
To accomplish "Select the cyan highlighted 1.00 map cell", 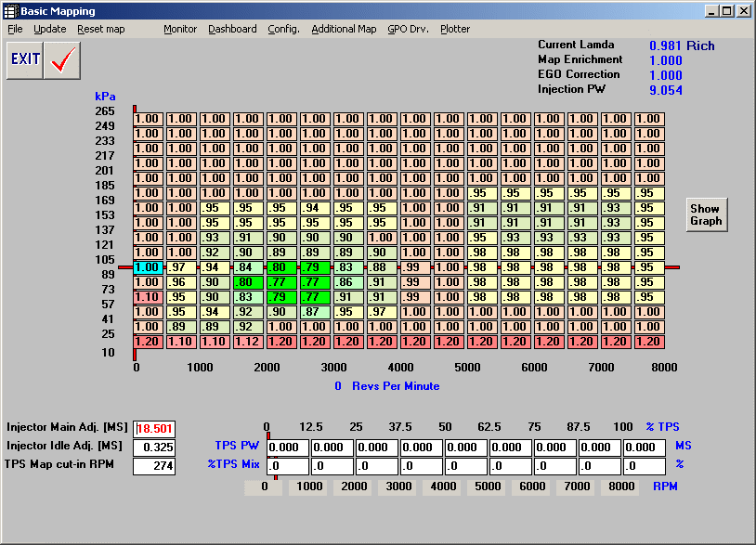I will coord(148,267).
